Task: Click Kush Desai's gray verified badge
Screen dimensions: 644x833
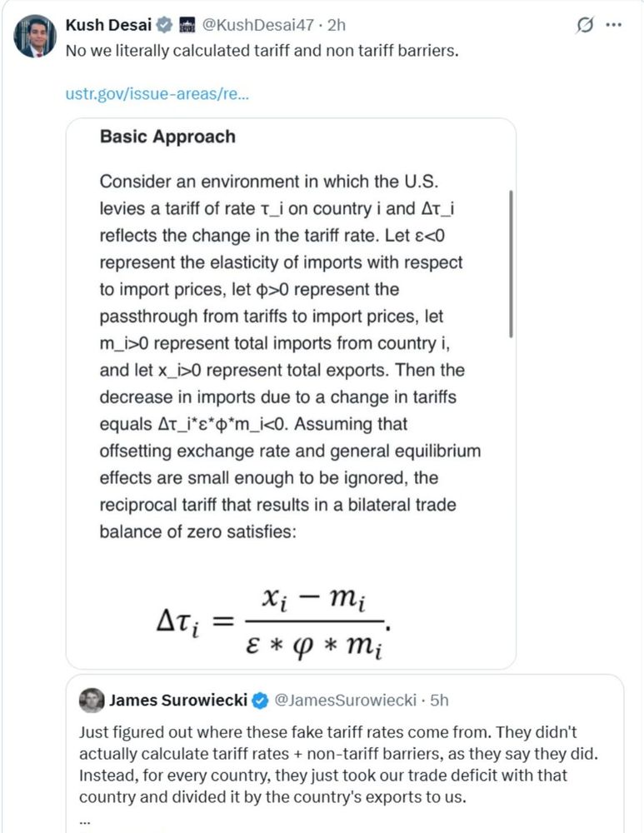Action: [x=162, y=25]
